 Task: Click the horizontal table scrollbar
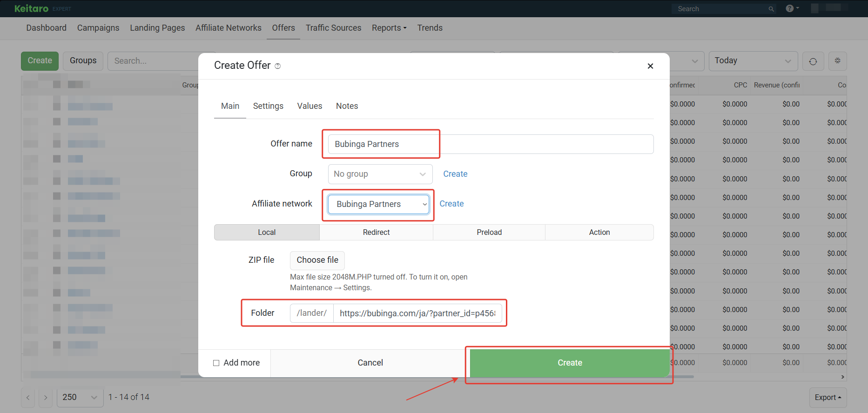(437, 377)
